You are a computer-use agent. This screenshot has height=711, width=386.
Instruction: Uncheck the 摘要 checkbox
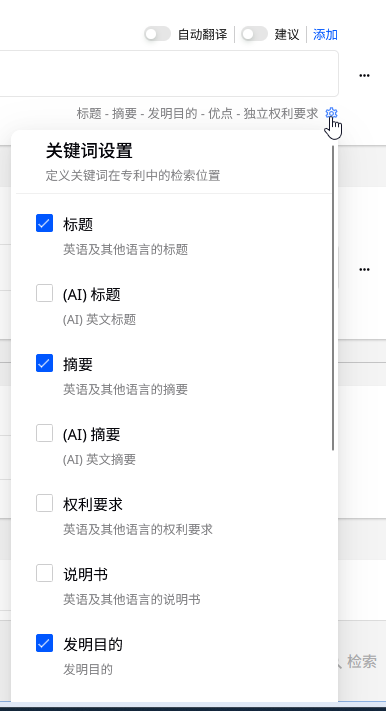point(44,363)
